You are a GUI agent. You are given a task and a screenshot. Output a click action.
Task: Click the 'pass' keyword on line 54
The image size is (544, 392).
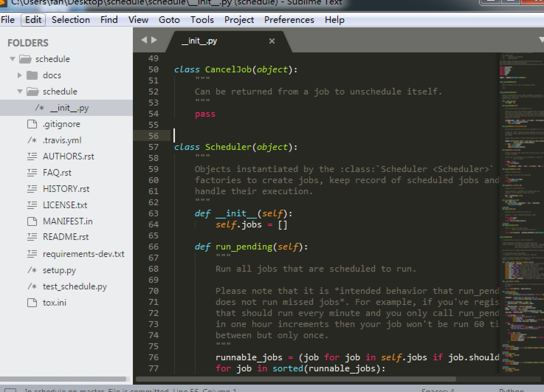coord(205,114)
